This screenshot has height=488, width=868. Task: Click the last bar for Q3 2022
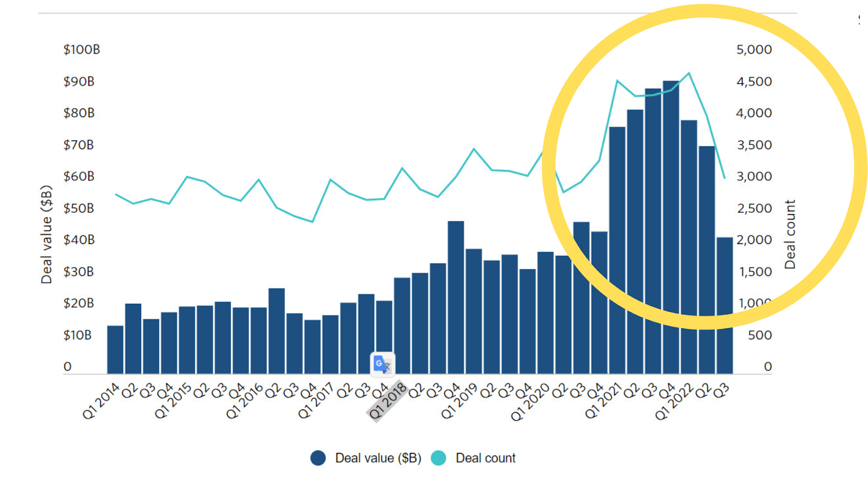pyautogui.click(x=724, y=305)
